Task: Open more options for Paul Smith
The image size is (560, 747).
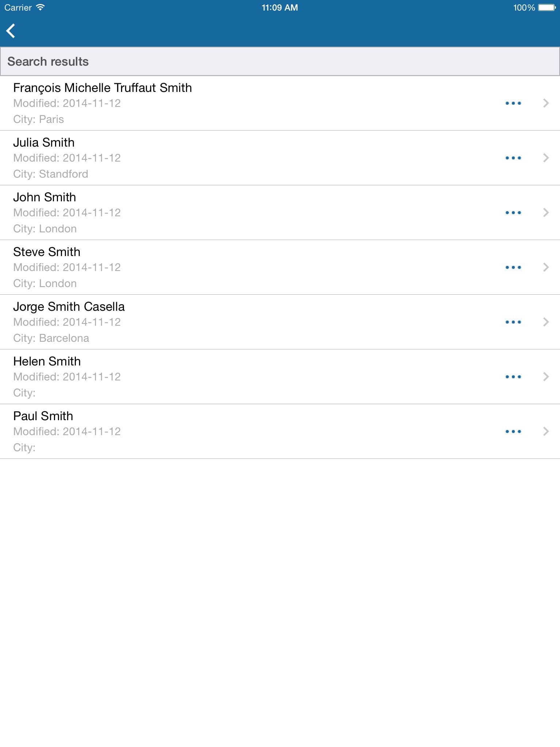Action: tap(513, 431)
